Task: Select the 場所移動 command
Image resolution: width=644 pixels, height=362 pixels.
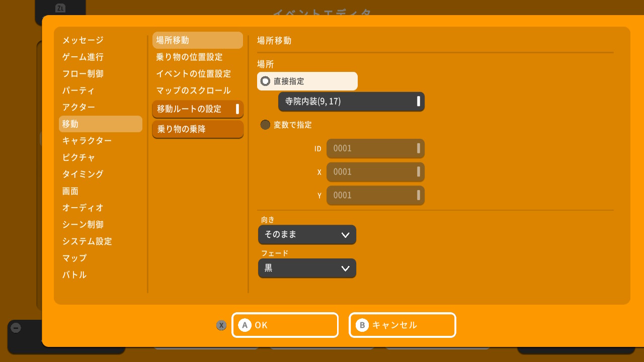Action: [198, 40]
